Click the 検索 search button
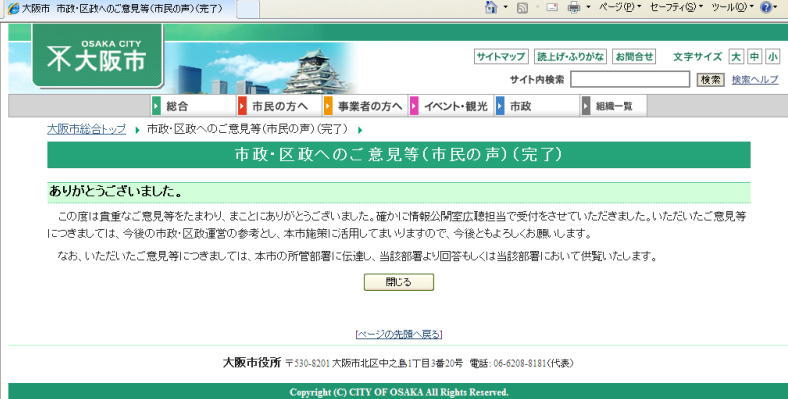Screen dimensions: 788x399 (711, 79)
